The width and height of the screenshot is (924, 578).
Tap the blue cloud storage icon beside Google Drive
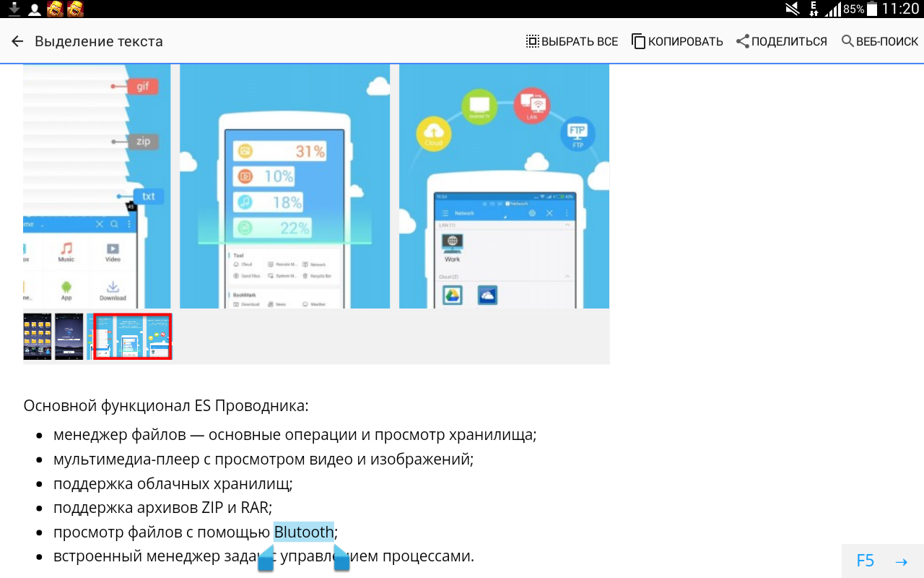[x=487, y=296]
